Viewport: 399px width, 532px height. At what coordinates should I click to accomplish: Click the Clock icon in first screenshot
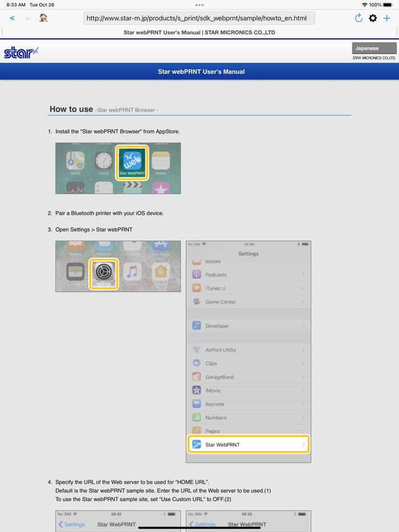coord(104,161)
